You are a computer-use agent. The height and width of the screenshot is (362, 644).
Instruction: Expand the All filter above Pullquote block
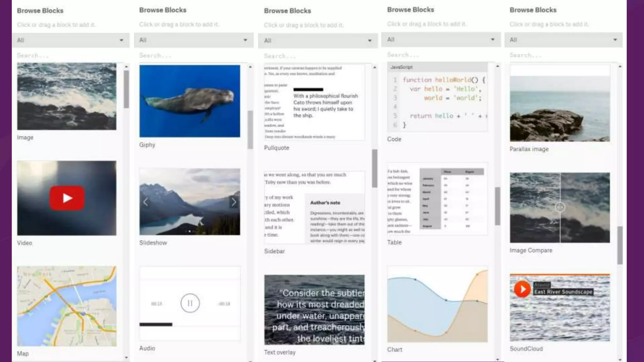[318, 41]
